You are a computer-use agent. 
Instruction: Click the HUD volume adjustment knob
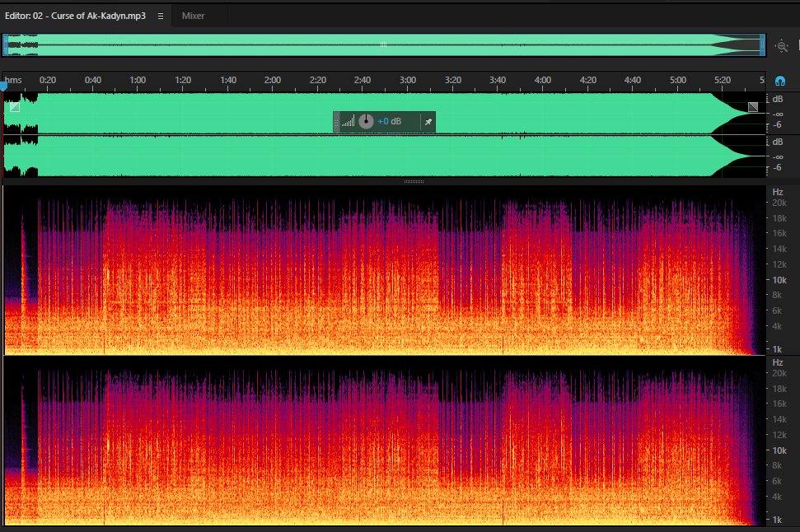pos(366,121)
